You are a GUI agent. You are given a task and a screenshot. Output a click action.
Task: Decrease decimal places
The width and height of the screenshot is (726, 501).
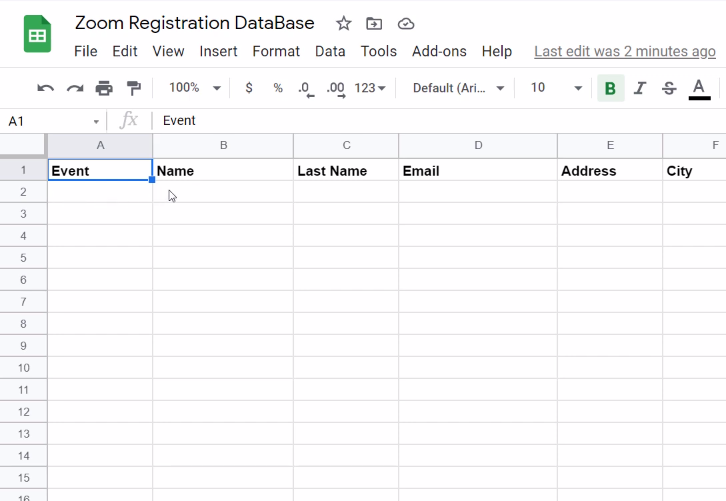click(306, 88)
